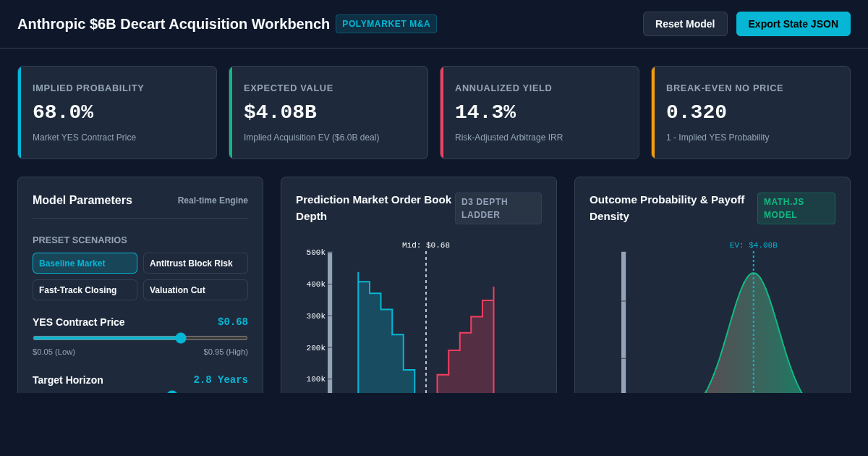The height and width of the screenshot is (456, 868).
Task: Click the $0.05 (Low) slider label
Action: (54, 352)
